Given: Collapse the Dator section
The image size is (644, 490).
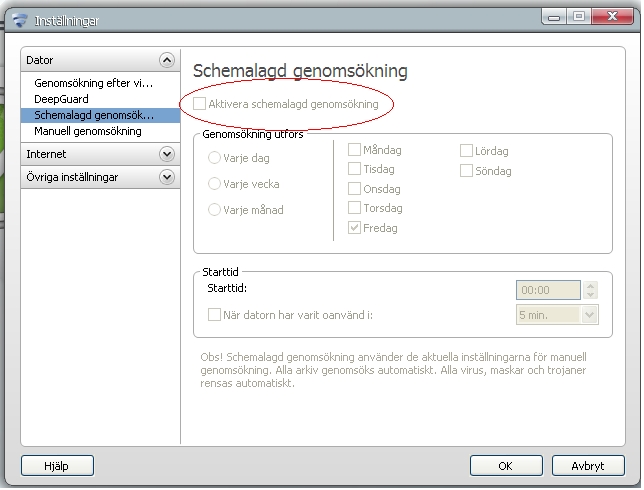Looking at the screenshot, I should click(167, 60).
